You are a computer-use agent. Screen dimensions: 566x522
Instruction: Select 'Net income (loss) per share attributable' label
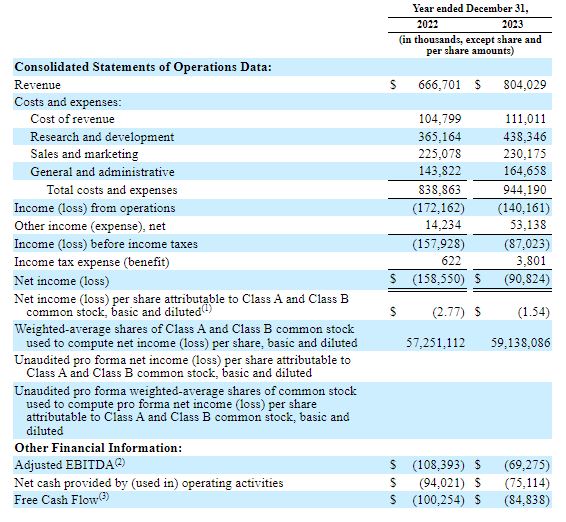pyautogui.click(x=182, y=305)
